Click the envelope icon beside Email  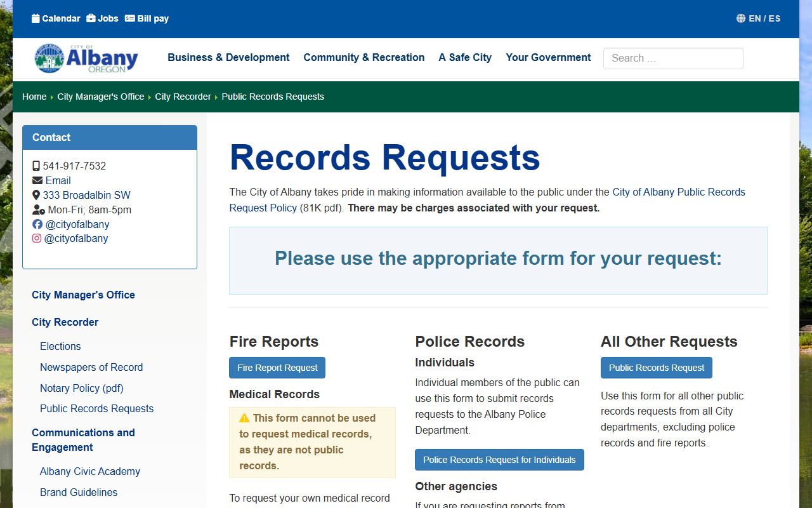coord(37,180)
